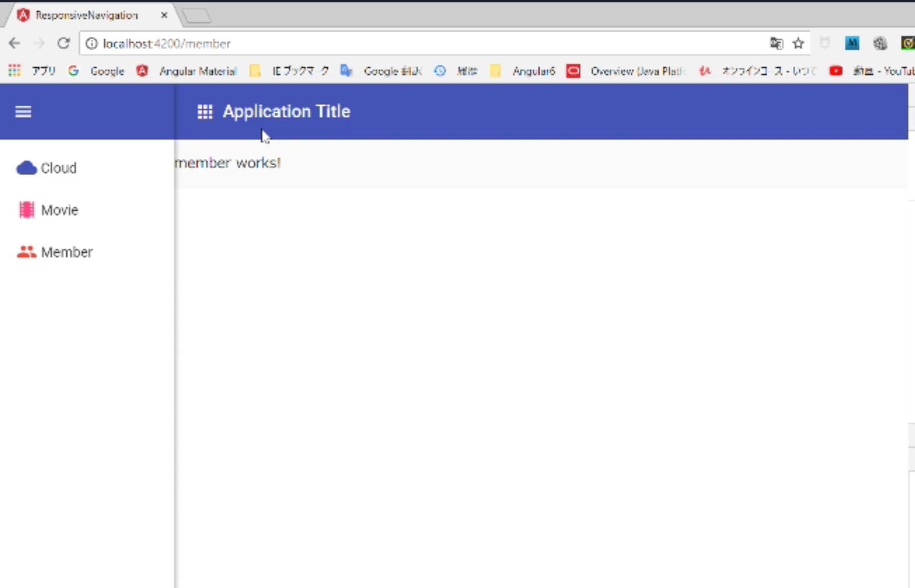
Task: Open the Google bookmark
Action: coord(96,71)
